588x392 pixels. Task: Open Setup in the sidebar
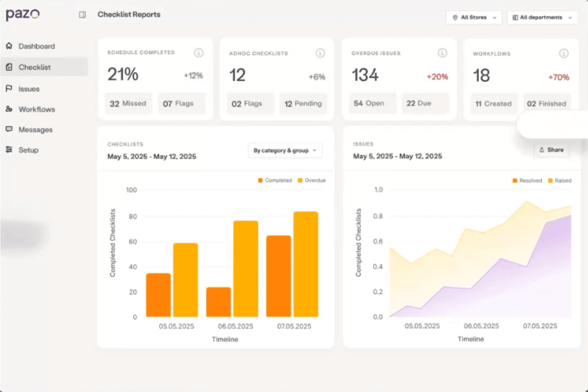pos(44,150)
